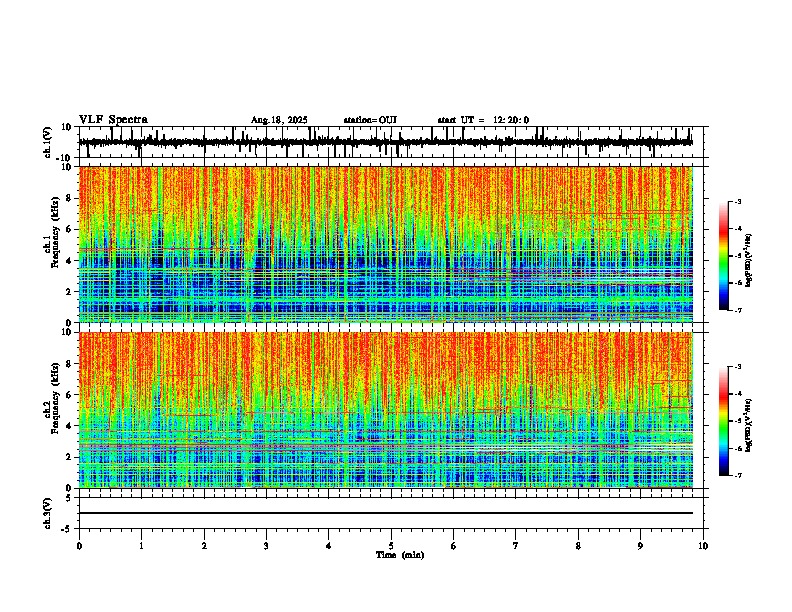Click the log(PSD) label beside the ch.1 colorbar
Screen dimensions: 792x612
tap(748, 261)
